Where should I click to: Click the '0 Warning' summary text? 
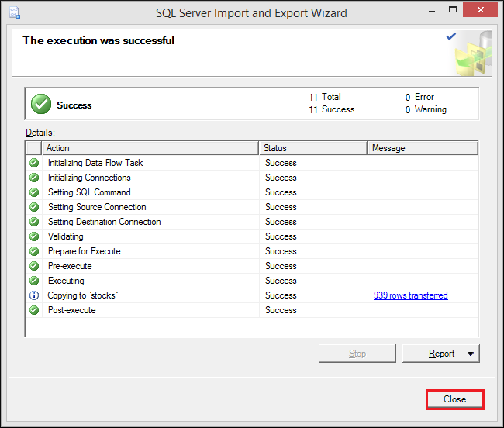(426, 109)
